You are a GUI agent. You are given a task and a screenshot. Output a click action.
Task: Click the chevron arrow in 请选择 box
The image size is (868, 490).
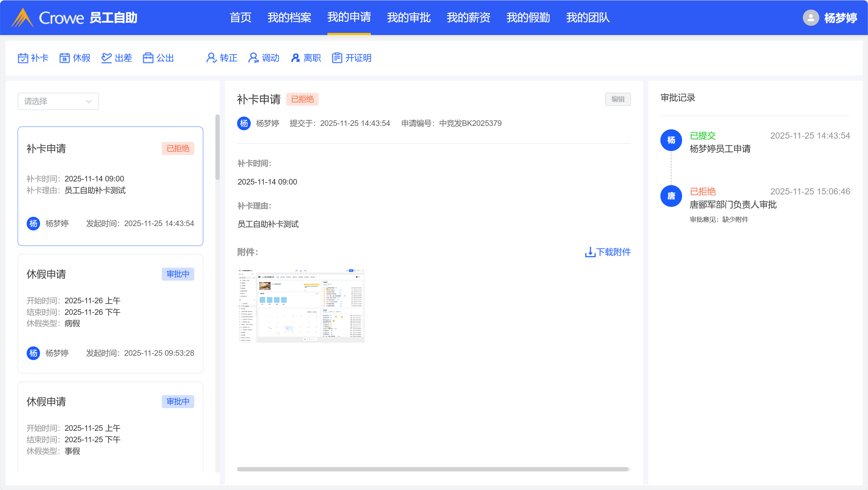(x=89, y=101)
